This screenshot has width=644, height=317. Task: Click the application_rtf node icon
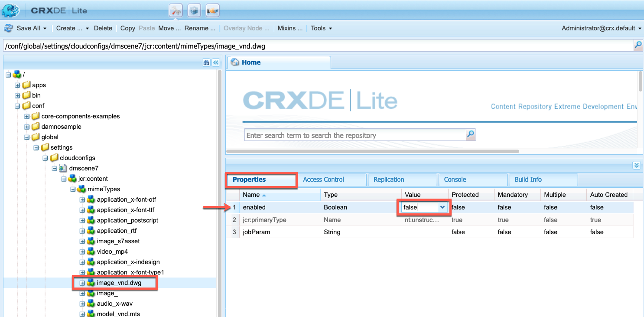coord(91,231)
